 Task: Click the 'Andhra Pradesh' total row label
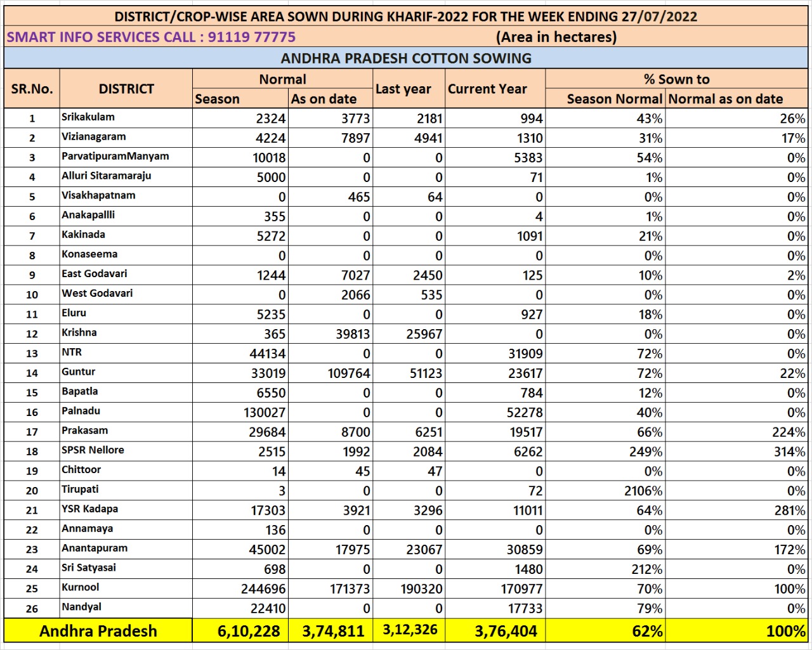[x=98, y=631]
